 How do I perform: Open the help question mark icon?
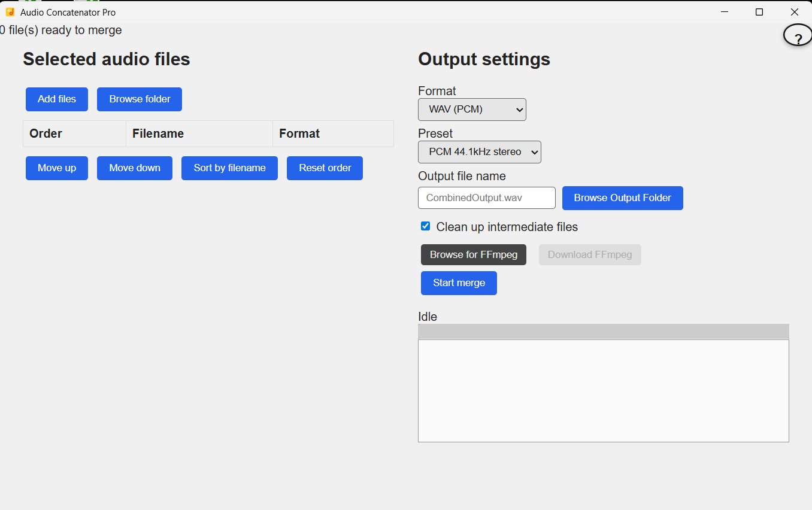click(798, 38)
